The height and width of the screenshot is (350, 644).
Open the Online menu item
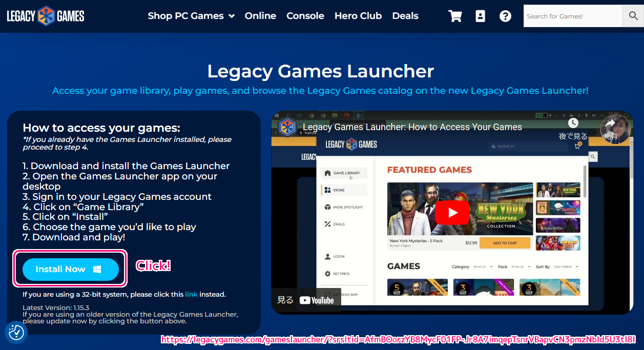point(260,16)
